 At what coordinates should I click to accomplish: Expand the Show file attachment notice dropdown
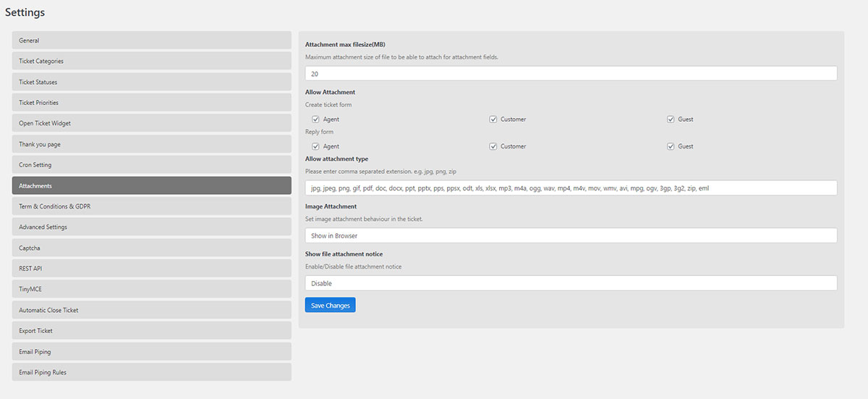click(571, 283)
